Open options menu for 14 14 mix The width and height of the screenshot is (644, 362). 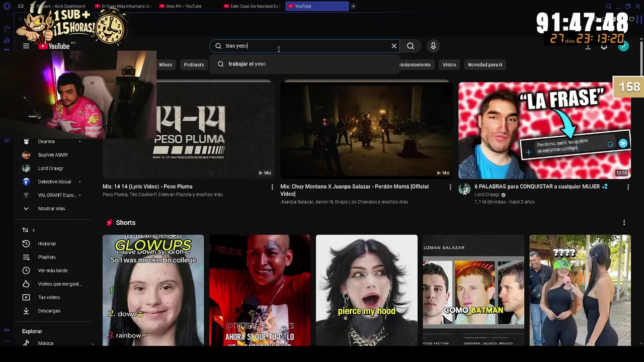coord(272,187)
